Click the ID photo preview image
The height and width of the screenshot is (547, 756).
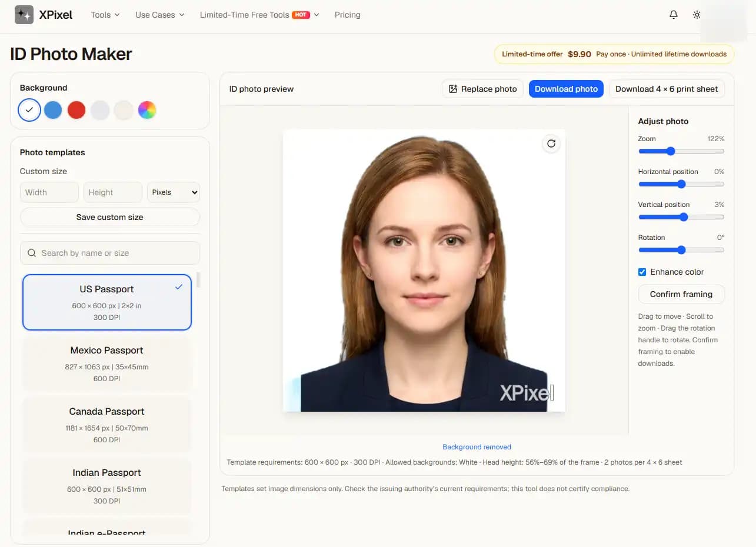click(x=424, y=271)
